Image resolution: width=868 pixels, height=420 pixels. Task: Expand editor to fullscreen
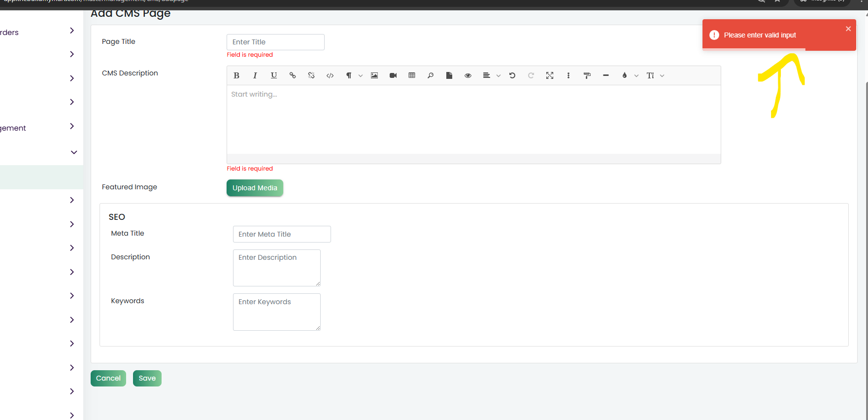coord(550,75)
